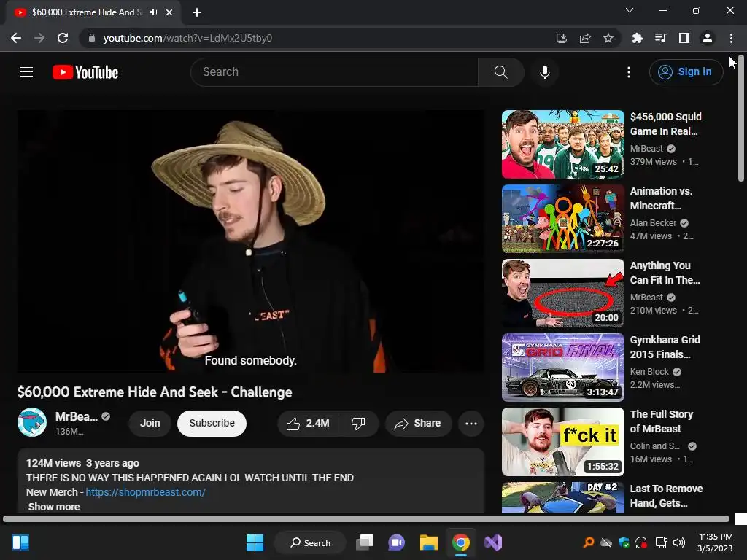Screen dimensions: 747x560
Task: Open Visual Studio from taskbar
Action: click(493, 542)
